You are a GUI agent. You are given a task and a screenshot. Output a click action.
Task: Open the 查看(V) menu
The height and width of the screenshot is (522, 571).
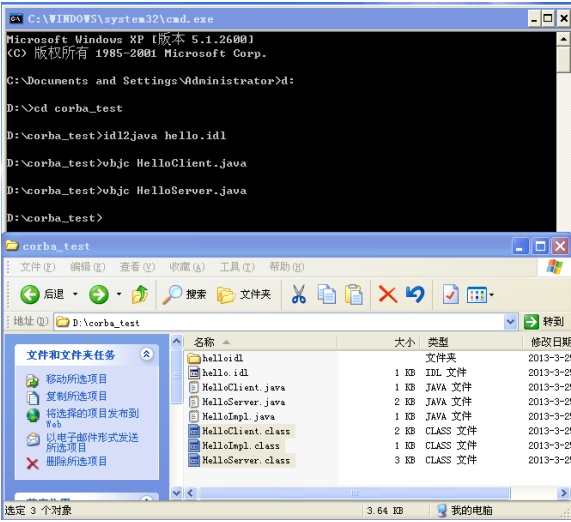click(137, 267)
